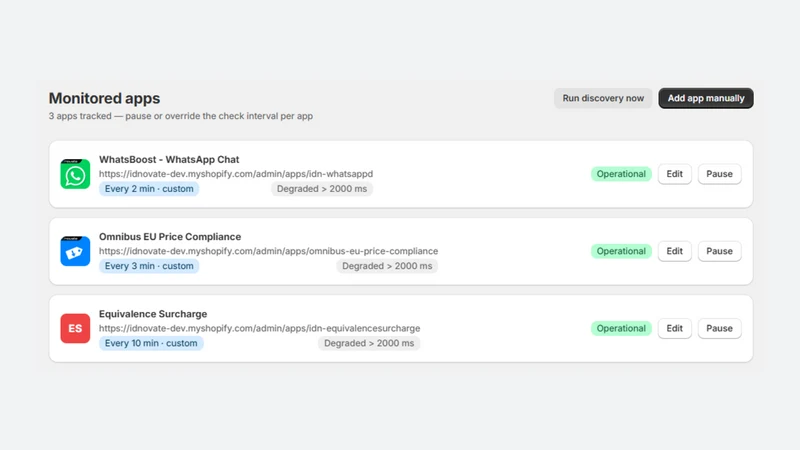Click Operational status badge for WhatsBoost
The width and height of the screenshot is (800, 450).
click(x=621, y=174)
